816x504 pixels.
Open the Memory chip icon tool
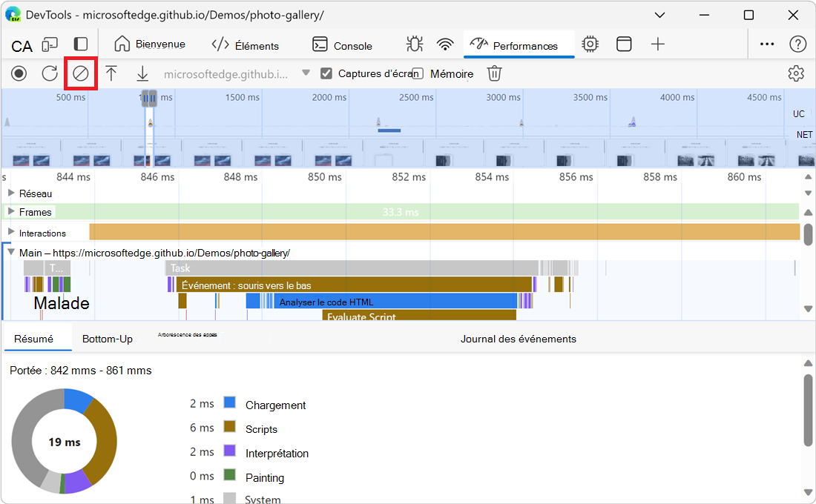[590, 44]
